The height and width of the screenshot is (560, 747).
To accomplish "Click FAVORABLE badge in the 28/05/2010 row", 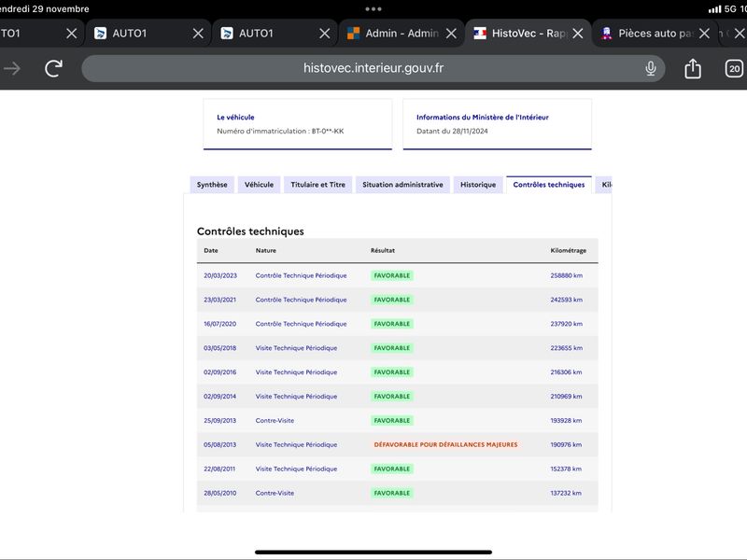I will tap(392, 494).
